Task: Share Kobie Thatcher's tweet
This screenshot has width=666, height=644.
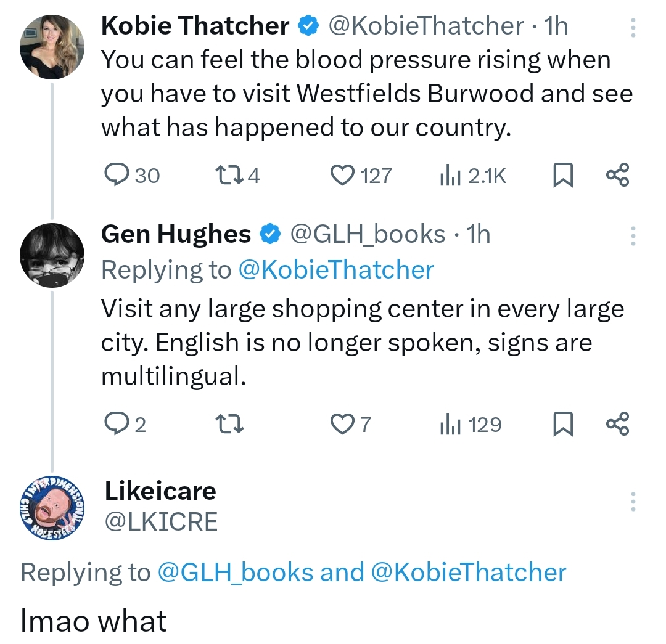Action: click(617, 176)
